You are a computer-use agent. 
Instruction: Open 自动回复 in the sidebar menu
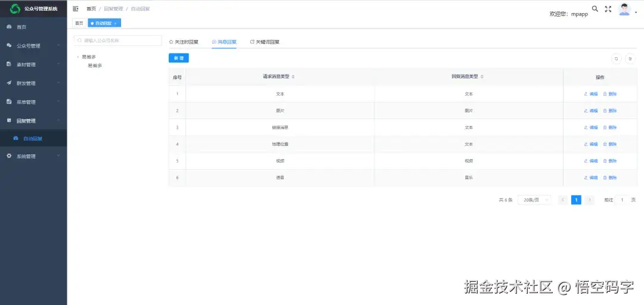(33, 138)
